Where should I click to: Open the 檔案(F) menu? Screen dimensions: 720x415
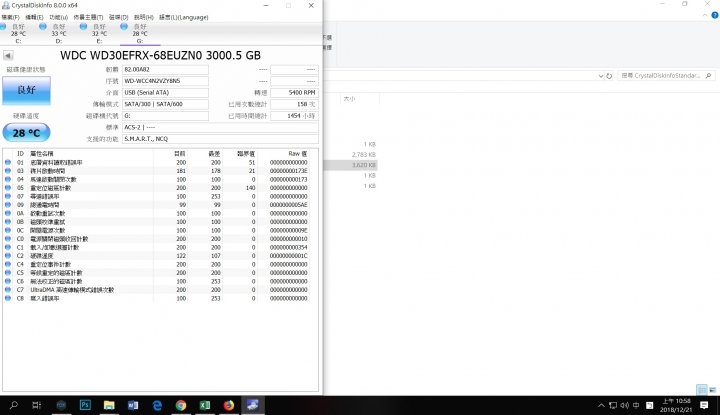pyautogui.click(x=10, y=17)
